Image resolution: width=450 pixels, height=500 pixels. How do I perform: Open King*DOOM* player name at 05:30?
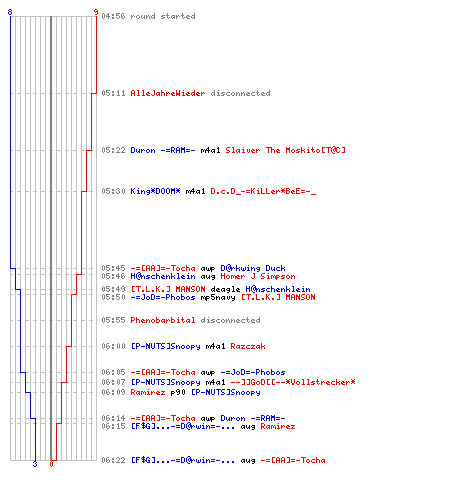coord(155,191)
